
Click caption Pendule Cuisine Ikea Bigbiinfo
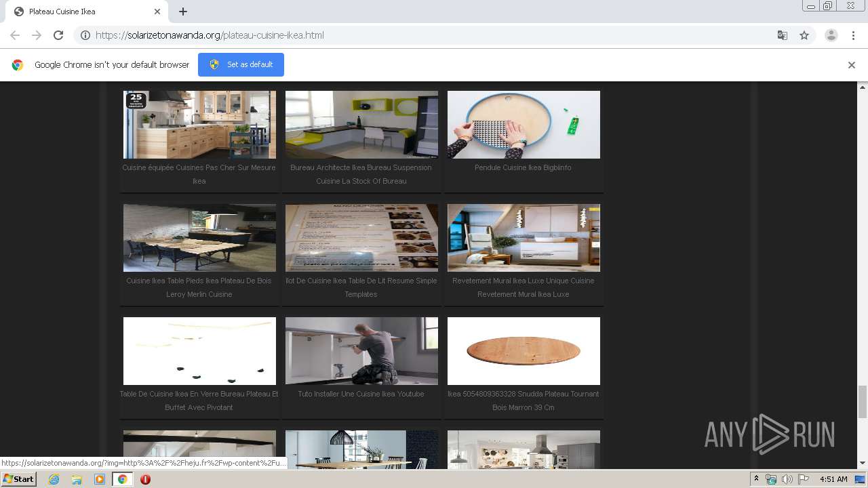[523, 167]
